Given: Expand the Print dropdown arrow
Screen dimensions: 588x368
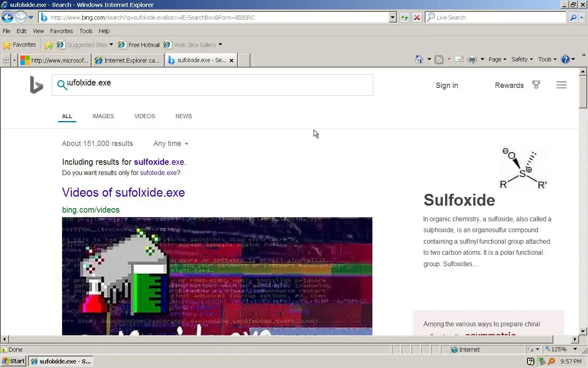Looking at the screenshot, I should pos(482,59).
